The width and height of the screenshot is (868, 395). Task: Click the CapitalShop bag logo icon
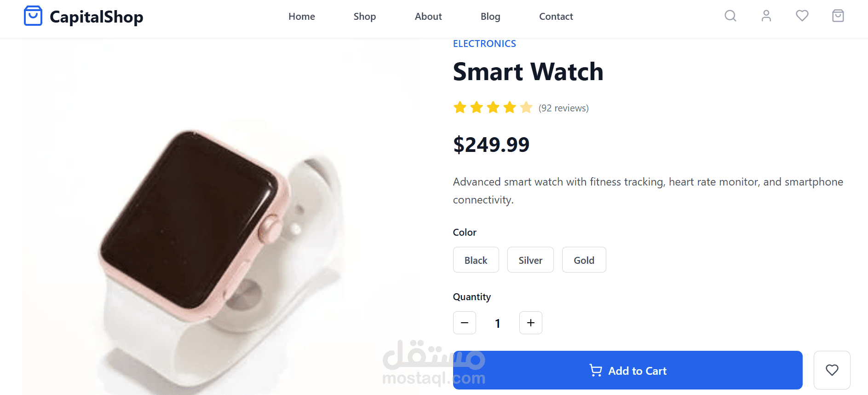[33, 16]
